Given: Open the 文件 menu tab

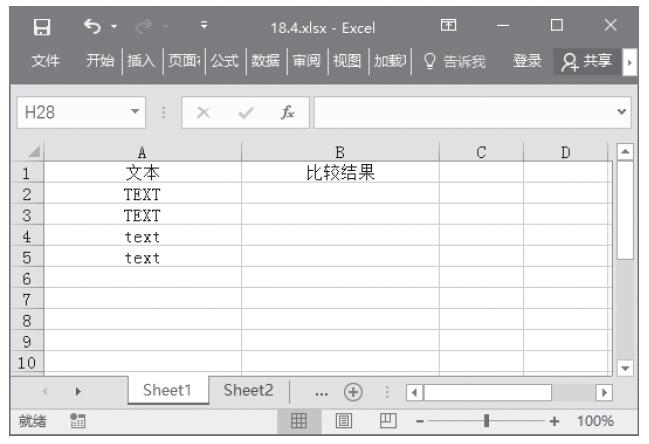Looking at the screenshot, I should pos(45,62).
